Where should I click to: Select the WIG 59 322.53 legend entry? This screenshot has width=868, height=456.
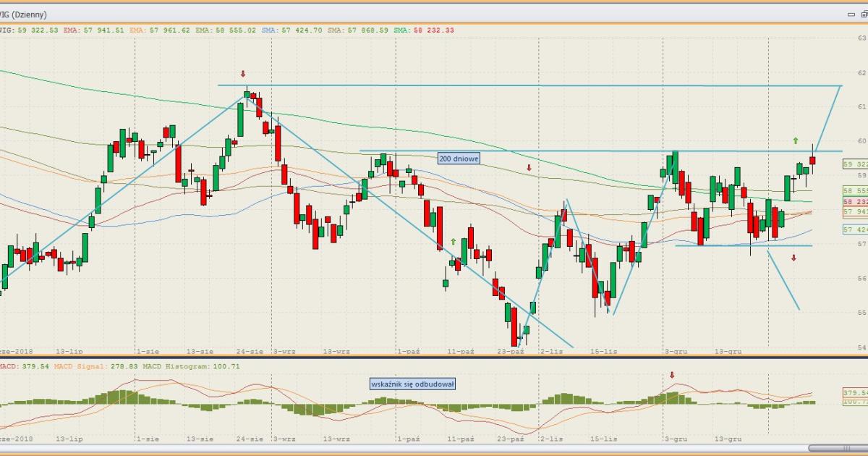[x=27, y=30]
